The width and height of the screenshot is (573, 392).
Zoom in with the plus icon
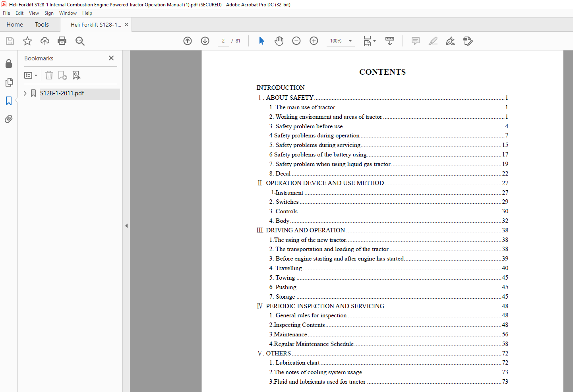(314, 41)
